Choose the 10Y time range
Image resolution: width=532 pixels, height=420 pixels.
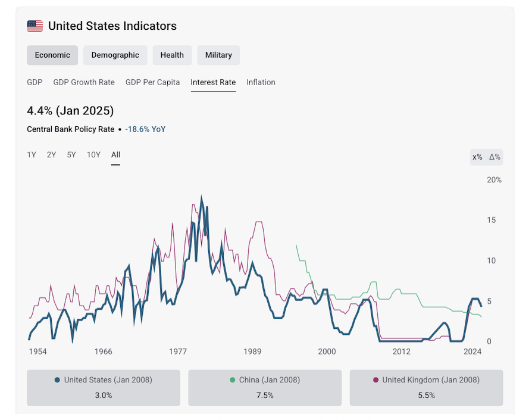pyautogui.click(x=93, y=155)
